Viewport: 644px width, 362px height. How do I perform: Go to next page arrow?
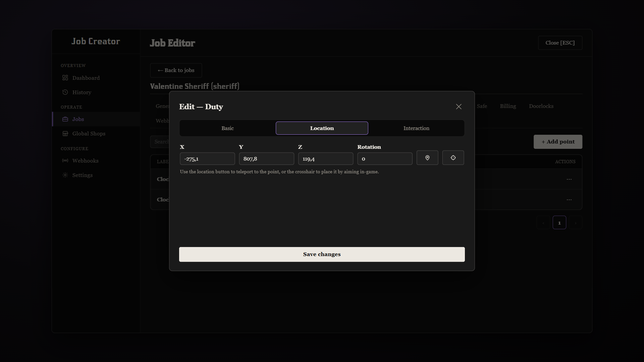(576, 223)
